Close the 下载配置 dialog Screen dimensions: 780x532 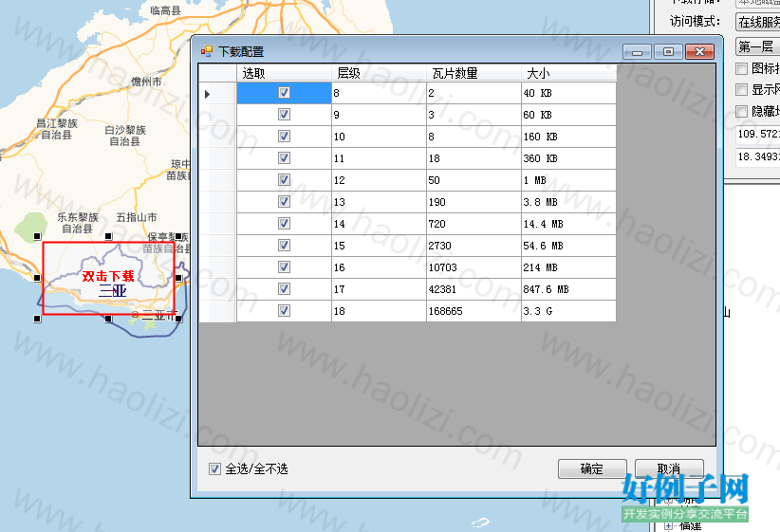point(700,52)
